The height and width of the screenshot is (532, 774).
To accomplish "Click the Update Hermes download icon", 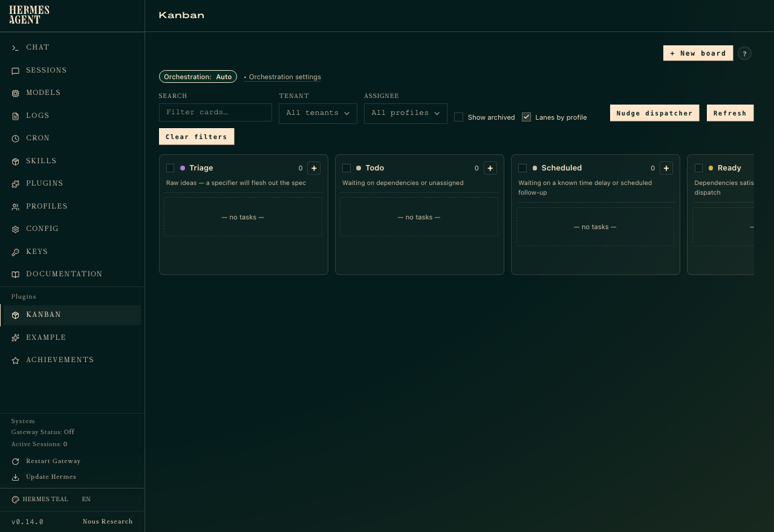I will [x=15, y=477].
